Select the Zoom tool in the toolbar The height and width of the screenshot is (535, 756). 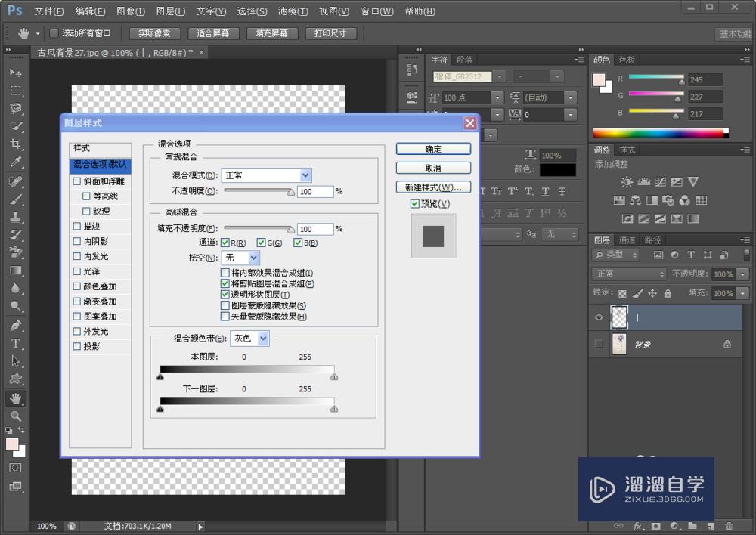(x=16, y=416)
